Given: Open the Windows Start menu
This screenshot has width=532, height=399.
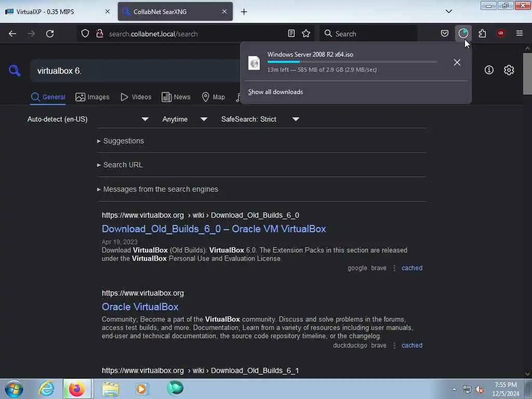Looking at the screenshot, I should coord(14,389).
